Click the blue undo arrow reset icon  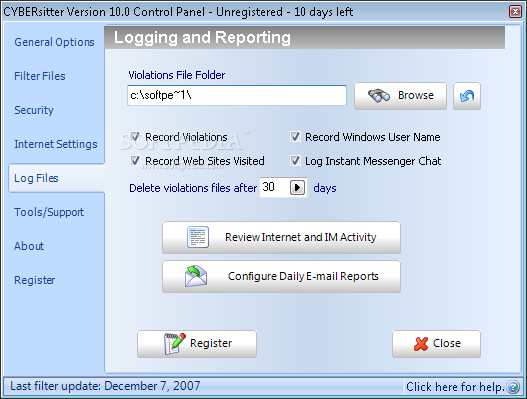coord(467,96)
